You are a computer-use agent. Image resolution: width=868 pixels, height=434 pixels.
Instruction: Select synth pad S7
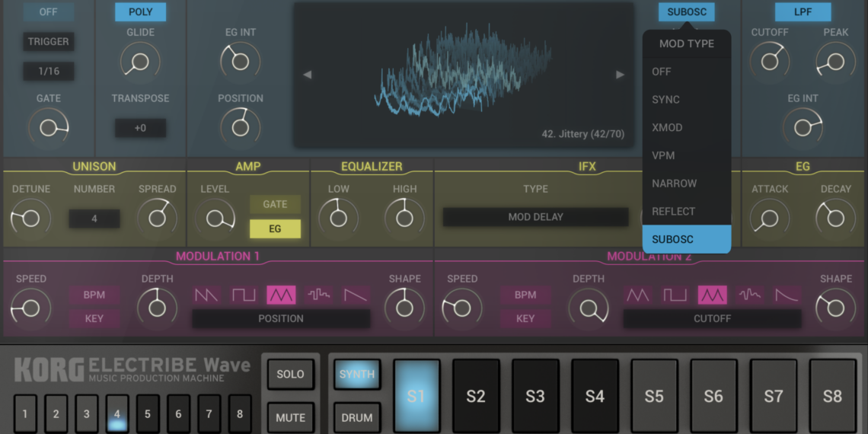pyautogui.click(x=774, y=397)
